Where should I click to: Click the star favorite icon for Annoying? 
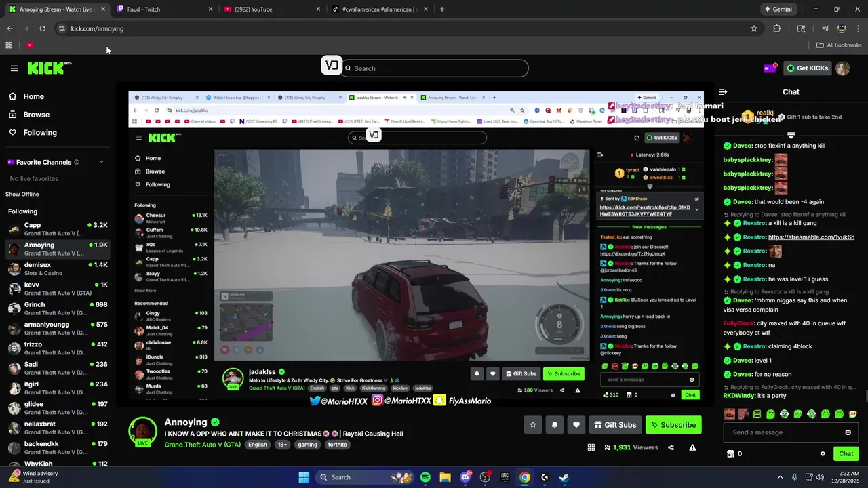(x=533, y=425)
